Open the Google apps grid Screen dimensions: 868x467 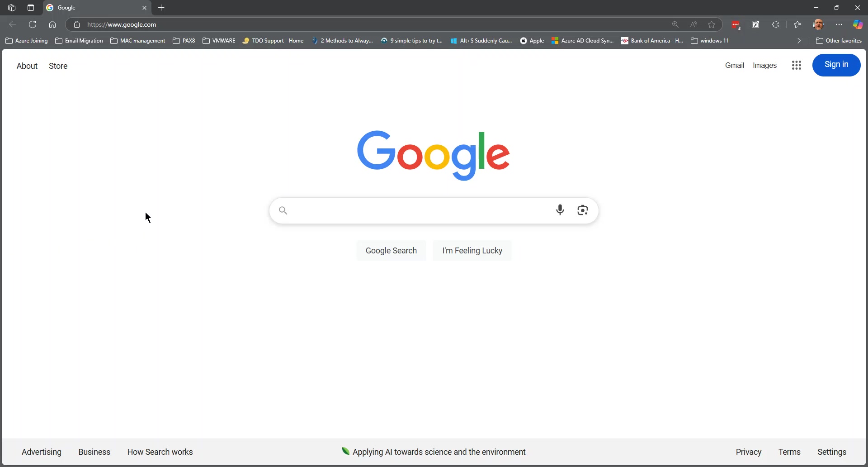pyautogui.click(x=797, y=66)
